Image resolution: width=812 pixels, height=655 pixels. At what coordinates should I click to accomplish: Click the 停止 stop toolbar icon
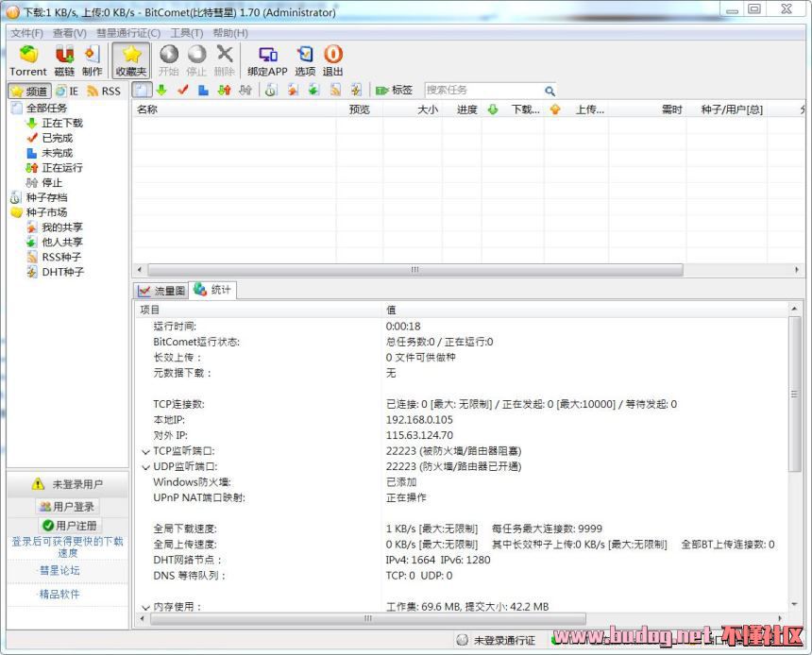pos(196,60)
